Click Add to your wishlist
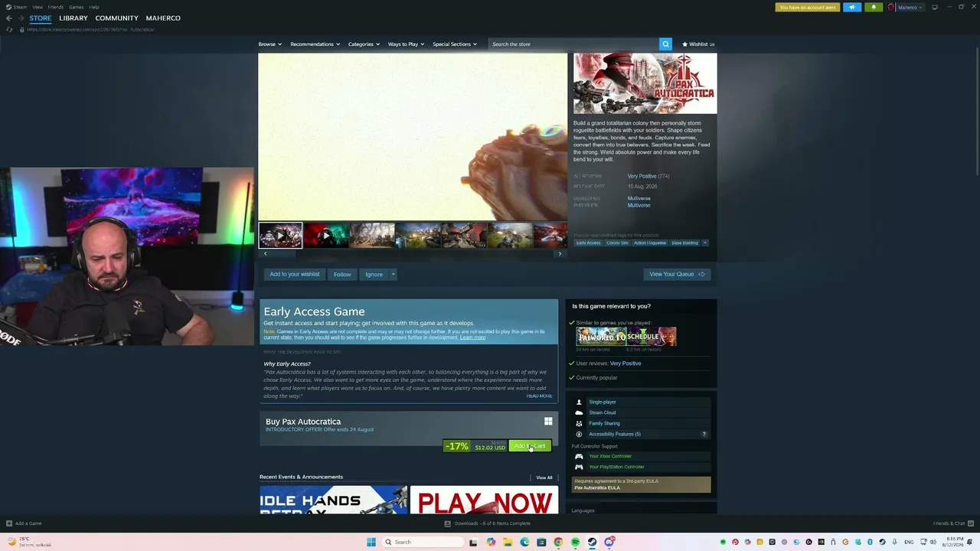This screenshot has width=980, height=551. (x=295, y=274)
